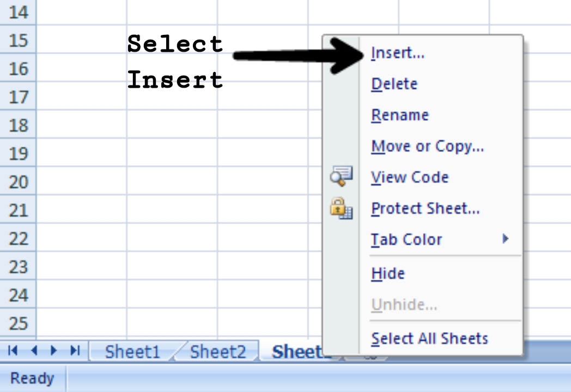This screenshot has width=571, height=392.
Task: Expand the Tab Color submenu arrow
Action: 506,238
